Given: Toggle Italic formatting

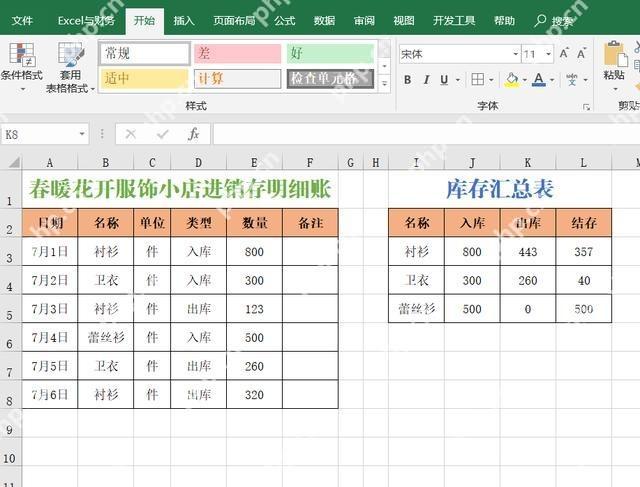Looking at the screenshot, I should coord(426,80).
